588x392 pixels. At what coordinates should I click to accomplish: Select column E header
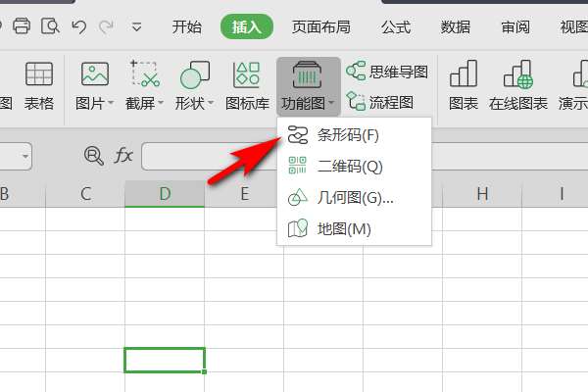point(244,194)
